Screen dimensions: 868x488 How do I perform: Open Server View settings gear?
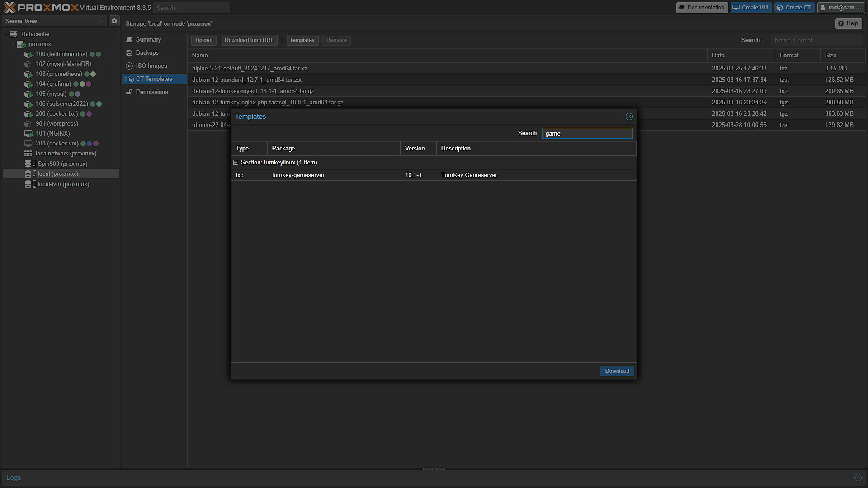[x=114, y=21]
